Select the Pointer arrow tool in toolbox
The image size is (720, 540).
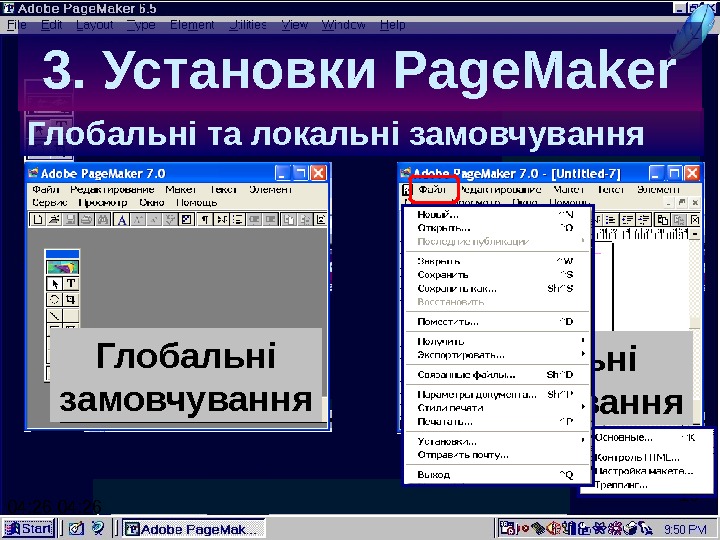55,284
